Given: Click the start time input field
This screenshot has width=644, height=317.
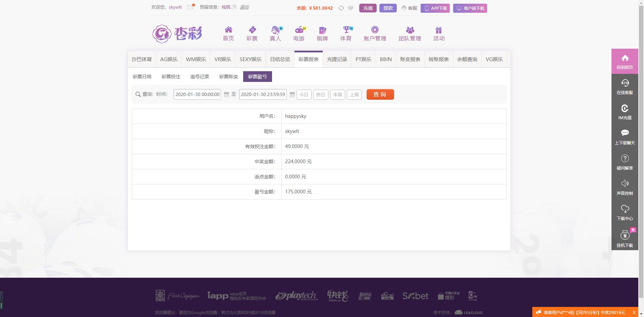Looking at the screenshot, I should pyautogui.click(x=197, y=94).
